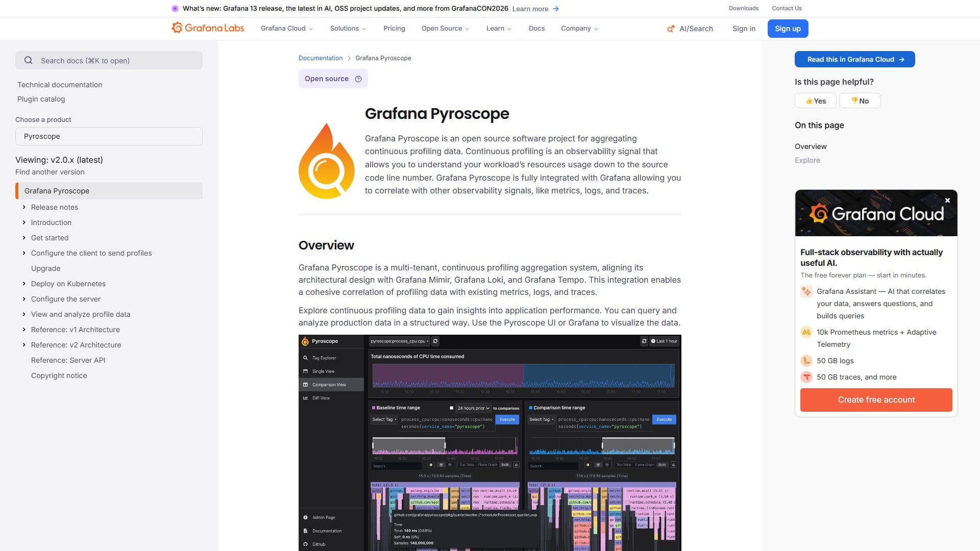980x551 pixels.
Task: Click the Open source help question icon
Action: click(358, 79)
